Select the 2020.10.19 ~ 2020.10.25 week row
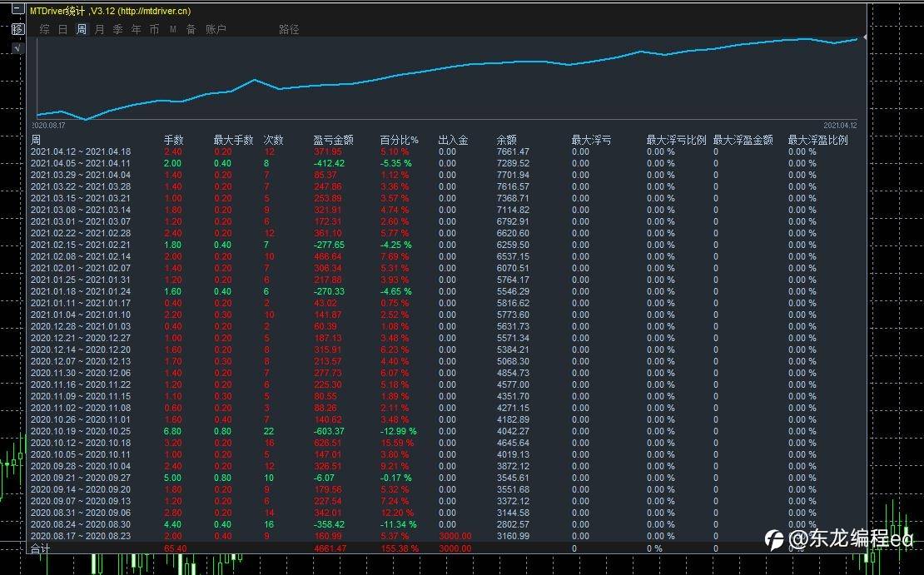This screenshot has height=575, width=924. point(81,431)
